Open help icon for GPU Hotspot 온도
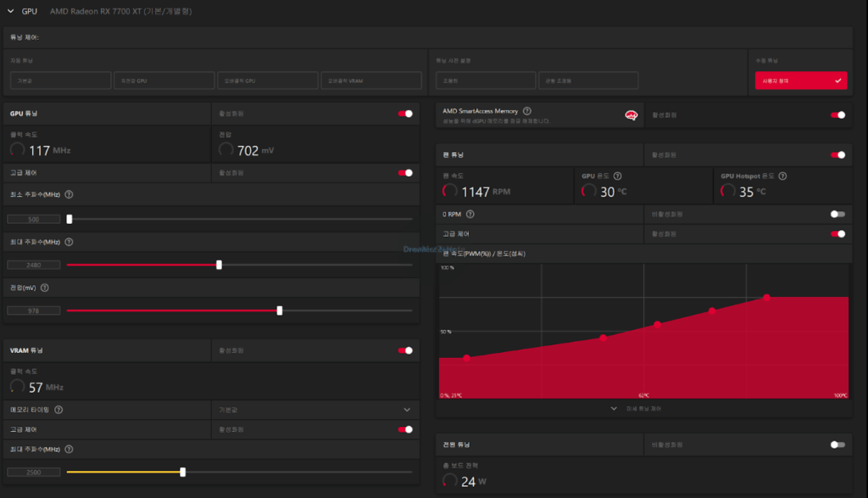This screenshot has height=498, width=868. pos(782,176)
